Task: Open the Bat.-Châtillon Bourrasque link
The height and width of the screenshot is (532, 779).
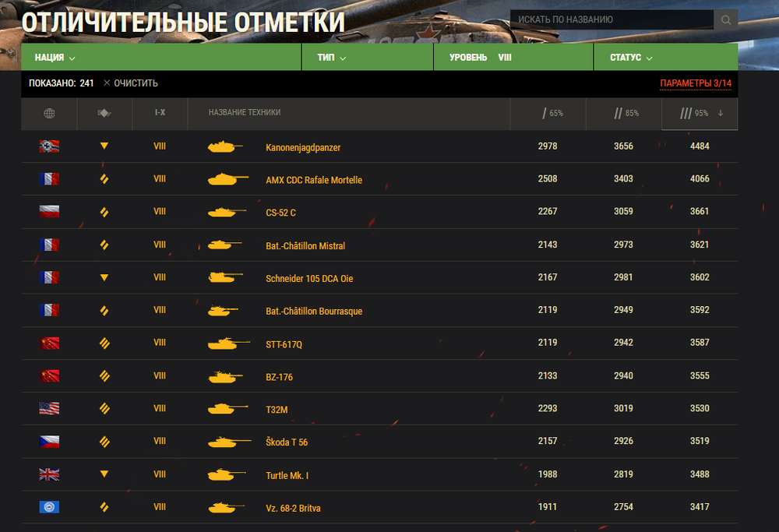Action: pyautogui.click(x=314, y=312)
